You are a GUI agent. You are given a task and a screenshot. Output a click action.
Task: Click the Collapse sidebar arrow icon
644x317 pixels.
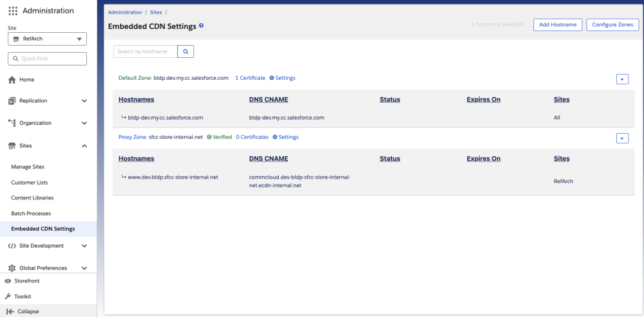(x=10, y=311)
